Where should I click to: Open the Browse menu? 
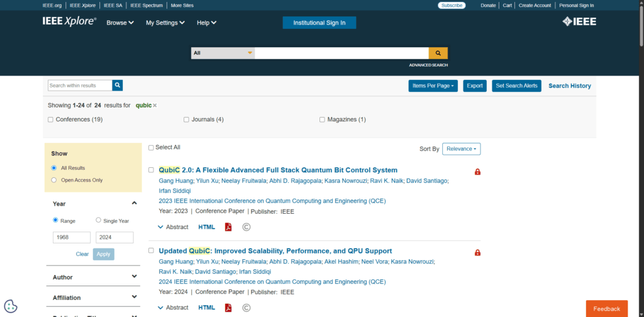(120, 23)
